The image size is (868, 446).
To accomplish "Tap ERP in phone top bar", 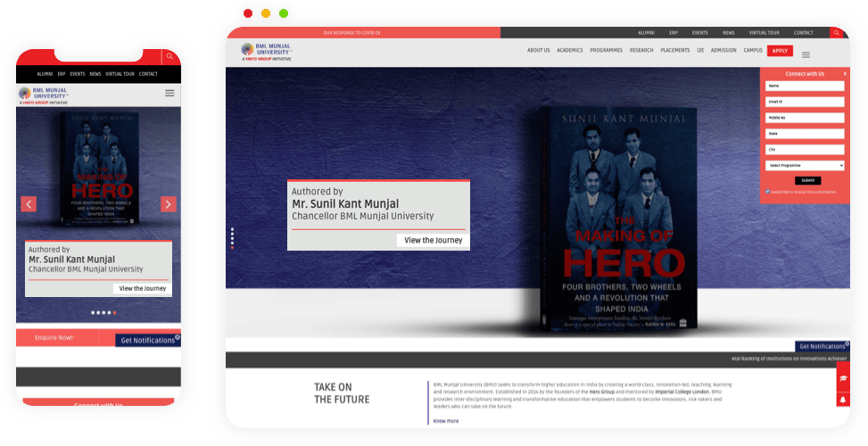I will coord(62,74).
